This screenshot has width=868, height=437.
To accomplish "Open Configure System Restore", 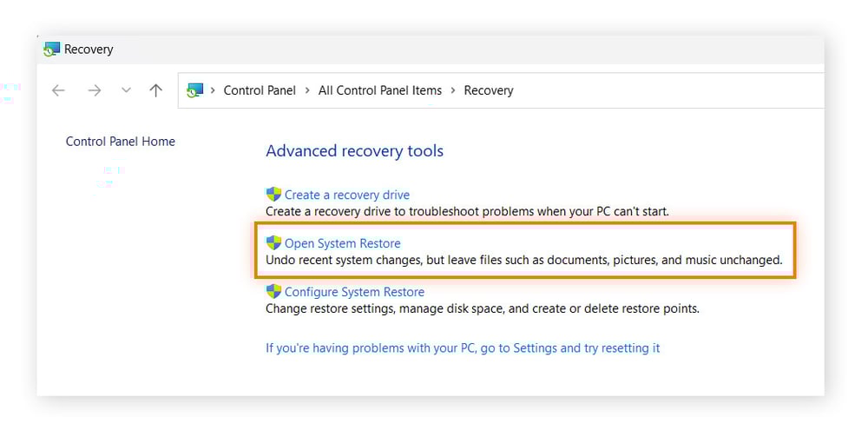I will (354, 292).
